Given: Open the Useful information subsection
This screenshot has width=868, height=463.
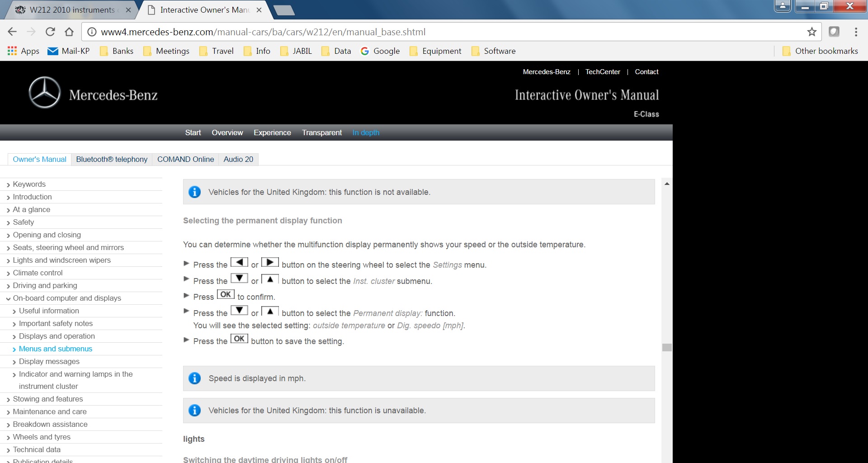Looking at the screenshot, I should [49, 311].
